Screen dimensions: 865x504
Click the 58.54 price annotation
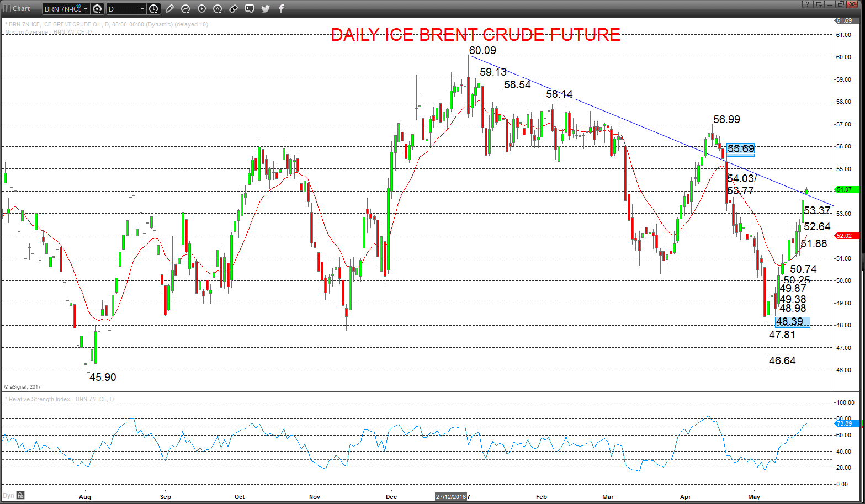517,84
